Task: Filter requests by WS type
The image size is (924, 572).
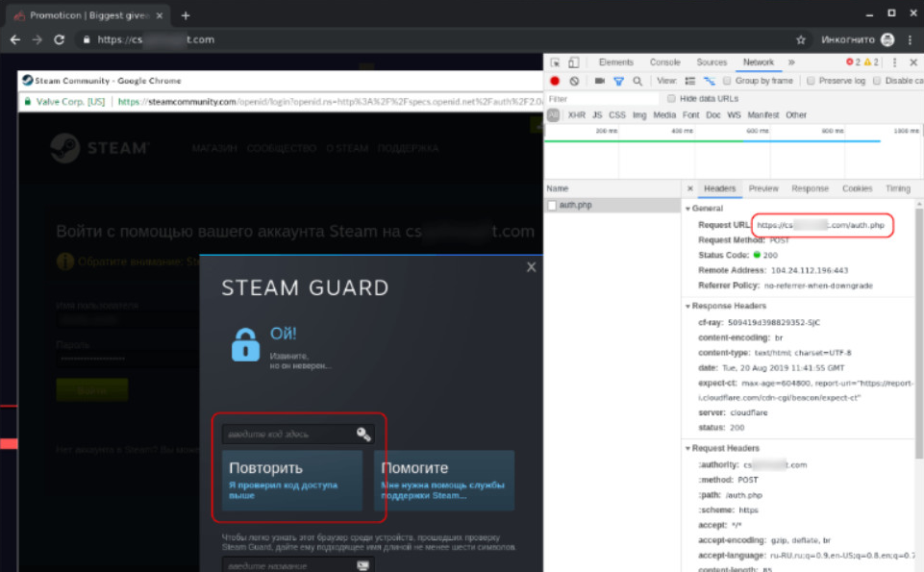Action: point(734,114)
